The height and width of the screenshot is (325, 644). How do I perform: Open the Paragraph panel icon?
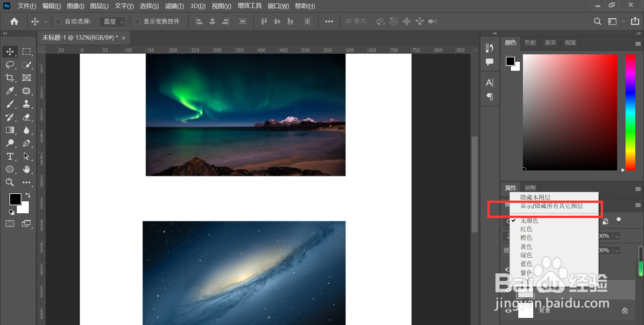(x=490, y=97)
